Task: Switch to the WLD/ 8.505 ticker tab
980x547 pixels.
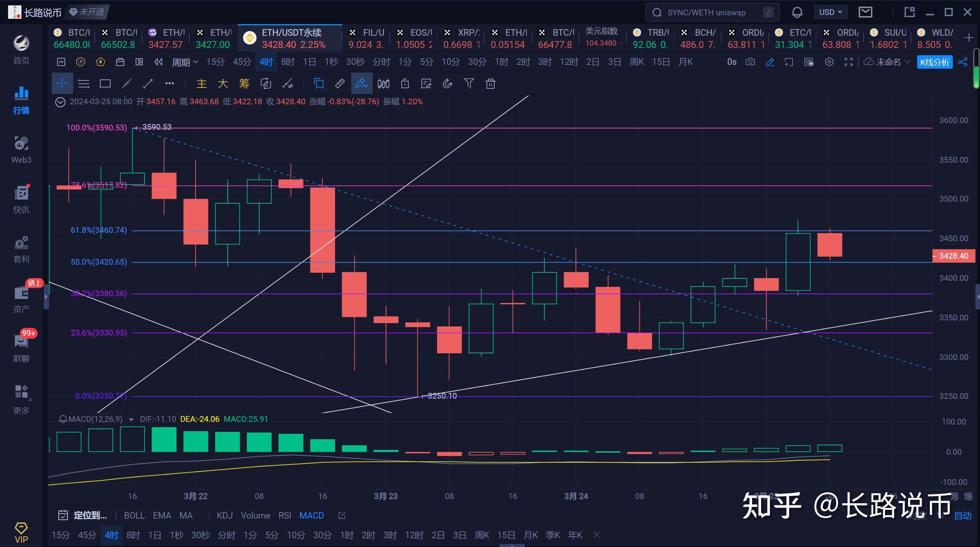Action: [935, 38]
